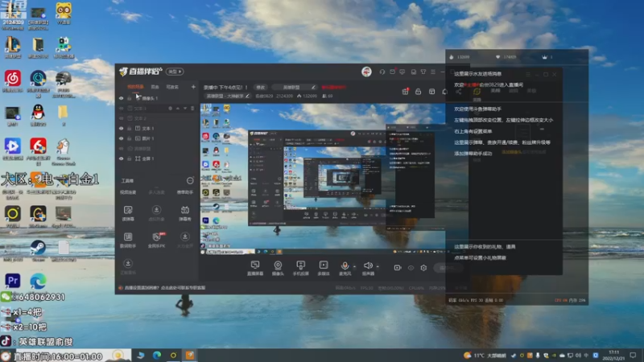This screenshot has height=362, width=644.
Task: Click lock icon above preview
Action: [418, 91]
